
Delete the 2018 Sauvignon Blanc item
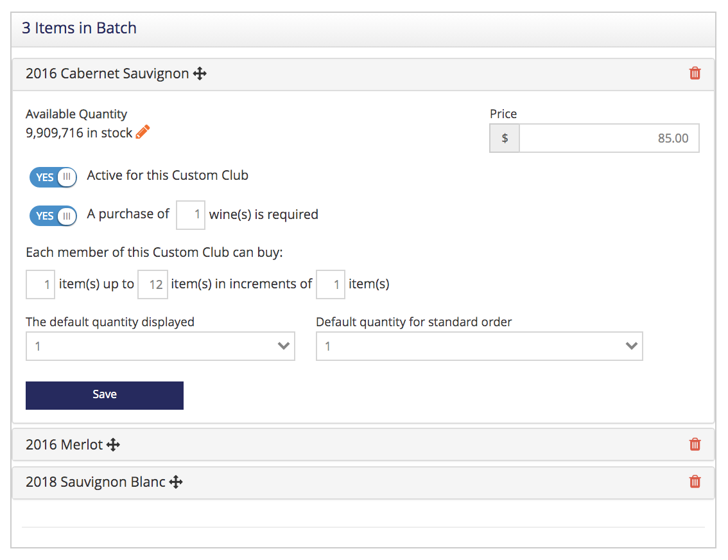point(695,482)
